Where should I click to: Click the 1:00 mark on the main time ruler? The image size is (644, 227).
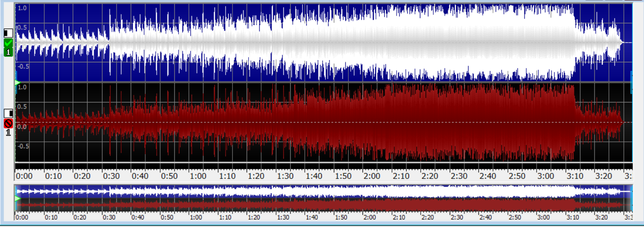tap(198, 176)
